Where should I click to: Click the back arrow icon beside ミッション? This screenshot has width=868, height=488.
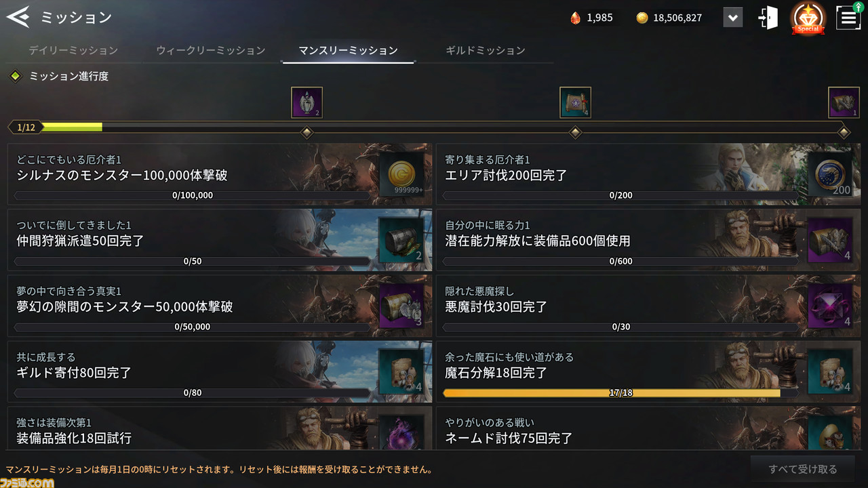(18, 17)
